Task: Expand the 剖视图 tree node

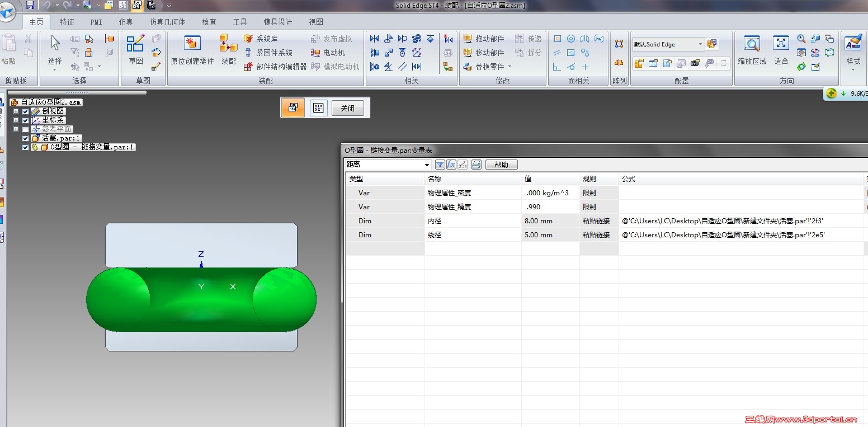Action: coord(16,111)
